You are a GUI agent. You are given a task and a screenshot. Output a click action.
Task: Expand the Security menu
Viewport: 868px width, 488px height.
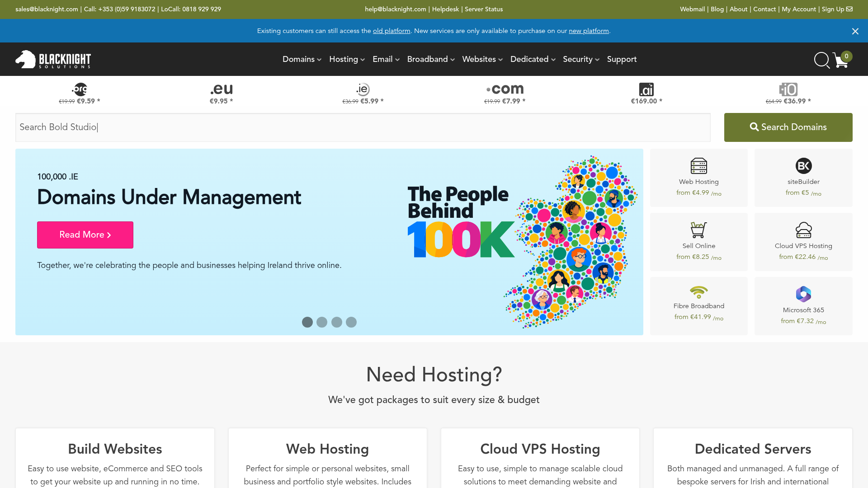(x=581, y=59)
